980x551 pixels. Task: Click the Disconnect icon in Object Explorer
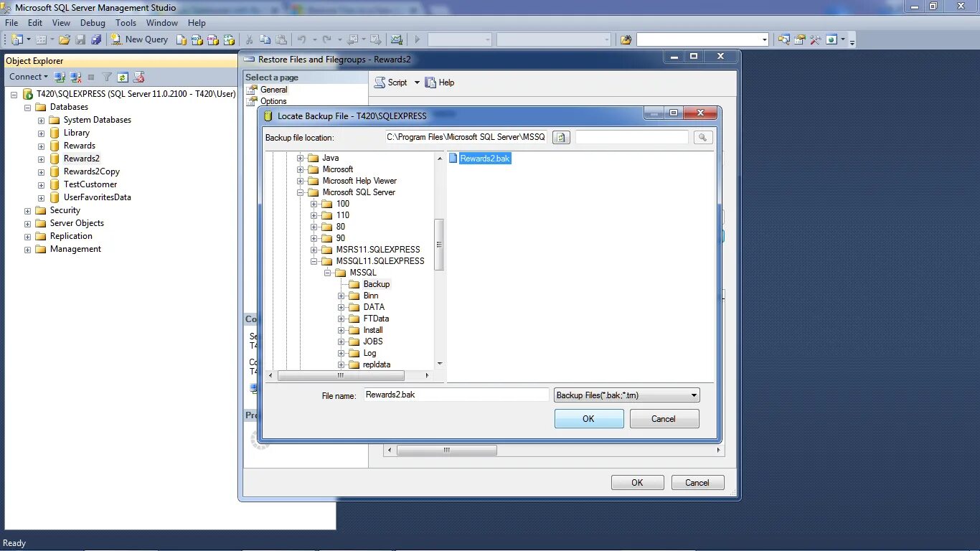coord(75,77)
